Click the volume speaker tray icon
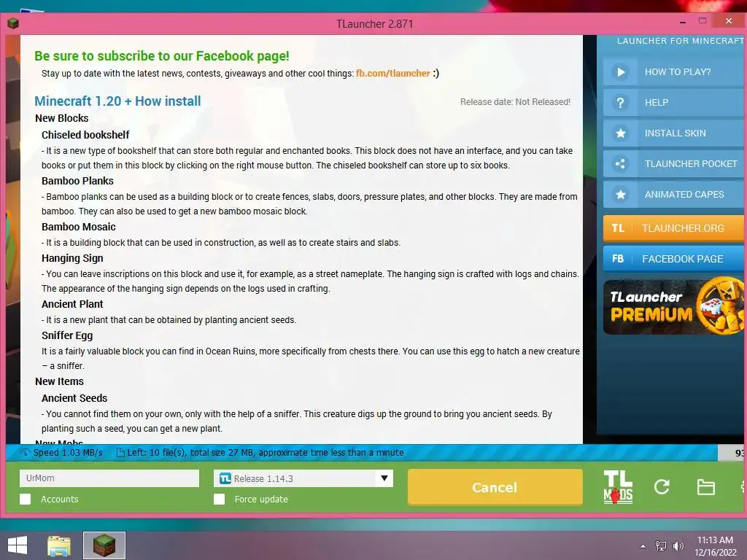This screenshot has width=747, height=560. tap(678, 545)
